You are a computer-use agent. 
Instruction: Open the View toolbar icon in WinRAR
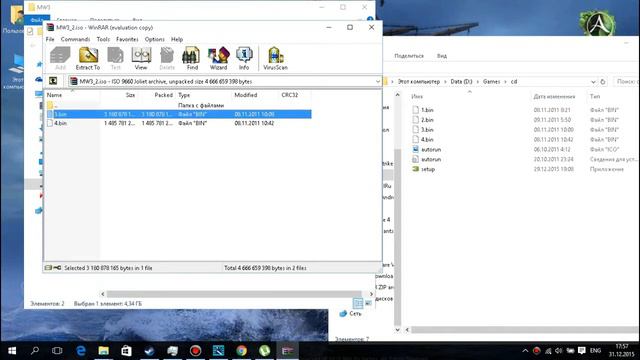[x=141, y=58]
